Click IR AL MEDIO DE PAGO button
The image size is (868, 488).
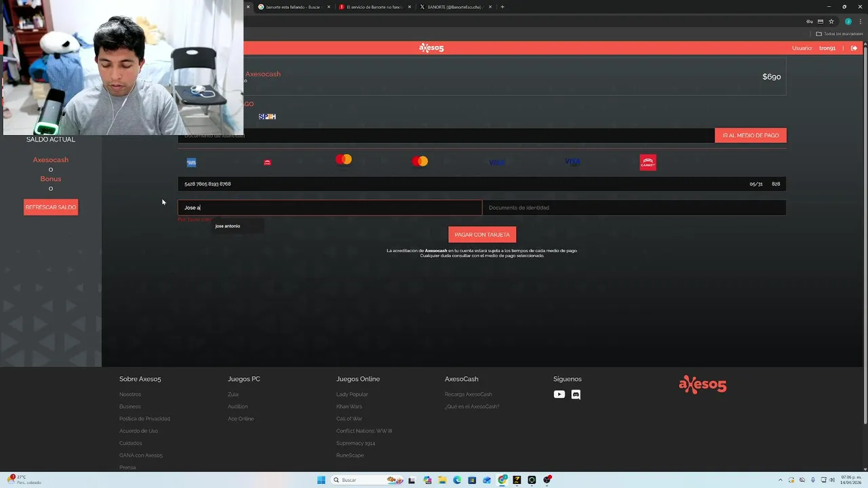click(x=751, y=136)
